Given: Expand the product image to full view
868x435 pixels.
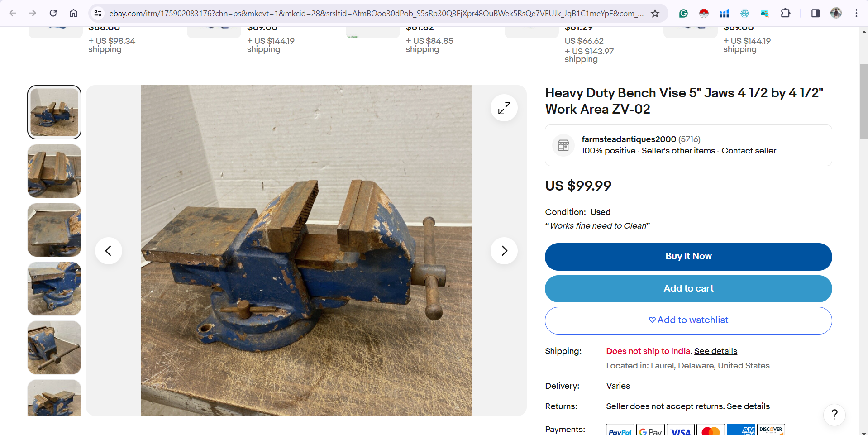Looking at the screenshot, I should [x=504, y=108].
